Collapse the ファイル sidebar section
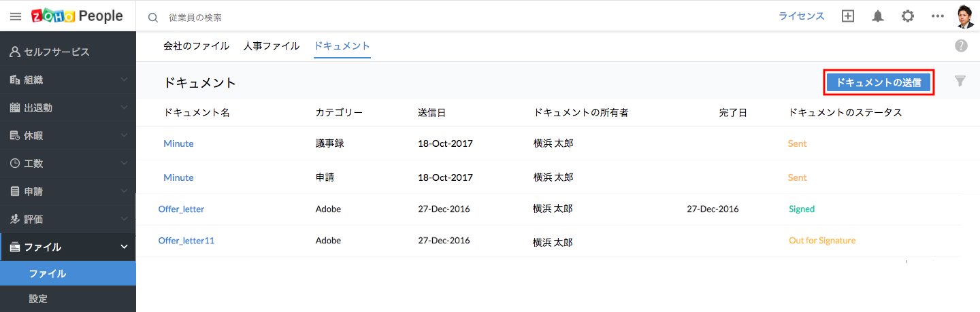 [x=68, y=247]
